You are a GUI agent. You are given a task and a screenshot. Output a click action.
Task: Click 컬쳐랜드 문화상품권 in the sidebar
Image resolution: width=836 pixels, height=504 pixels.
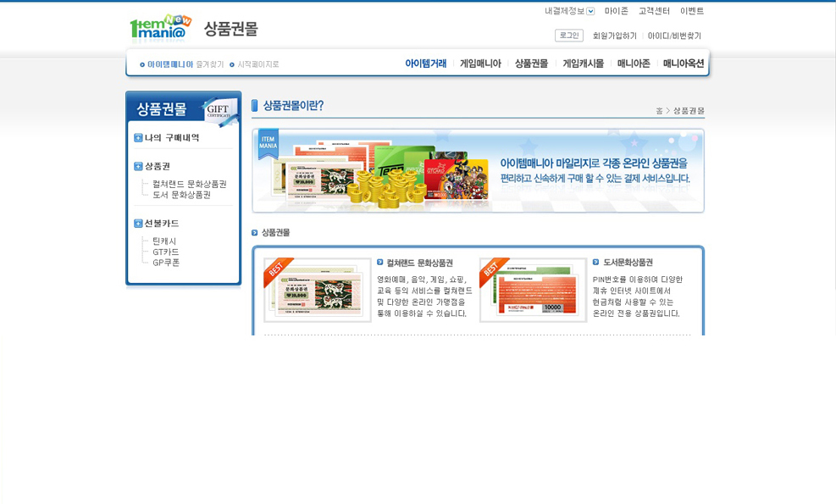(189, 184)
